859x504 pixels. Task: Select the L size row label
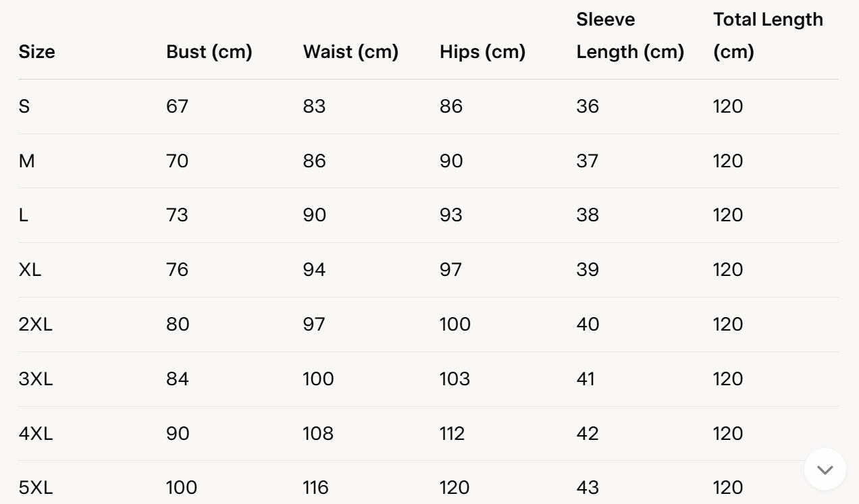pos(24,215)
